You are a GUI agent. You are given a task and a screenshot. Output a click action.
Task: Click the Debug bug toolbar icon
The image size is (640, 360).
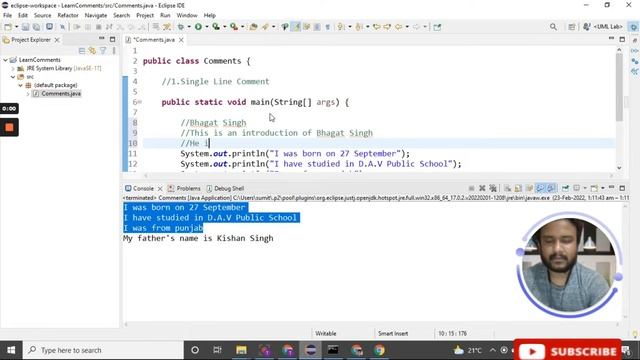point(181,27)
